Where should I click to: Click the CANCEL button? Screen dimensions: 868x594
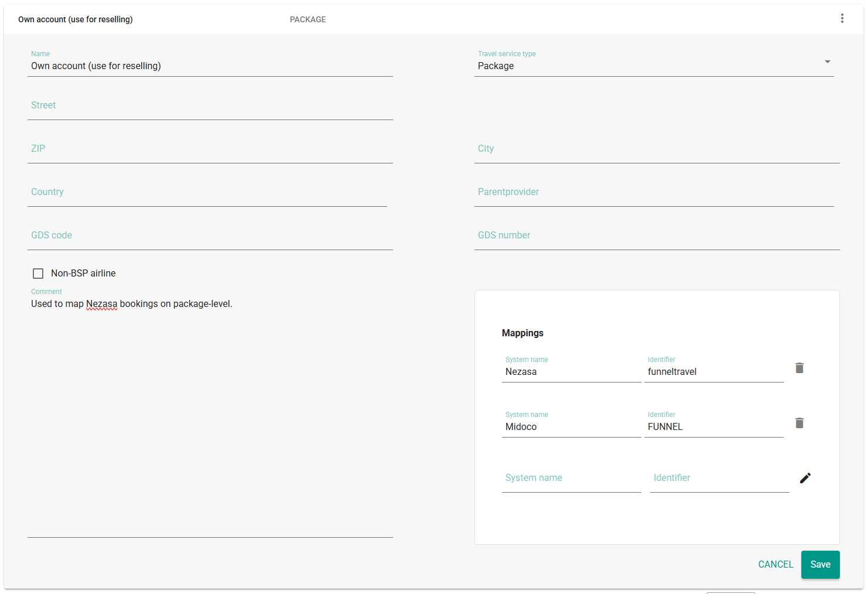pos(775,565)
